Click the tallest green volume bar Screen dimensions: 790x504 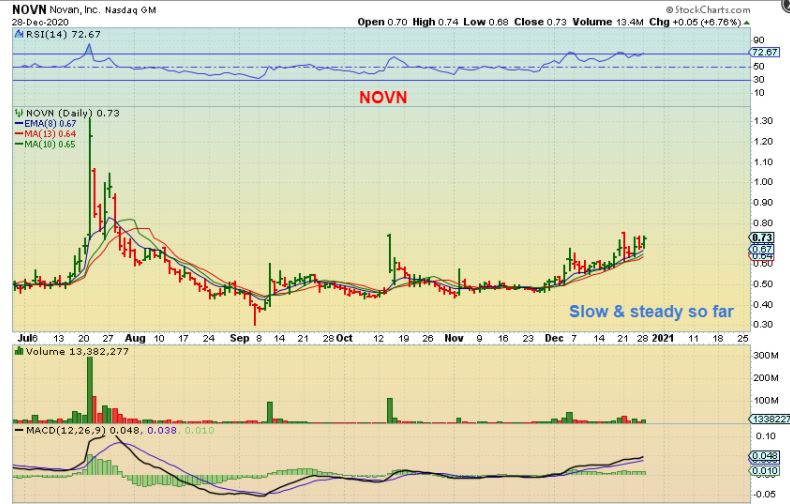pyautogui.click(x=90, y=390)
